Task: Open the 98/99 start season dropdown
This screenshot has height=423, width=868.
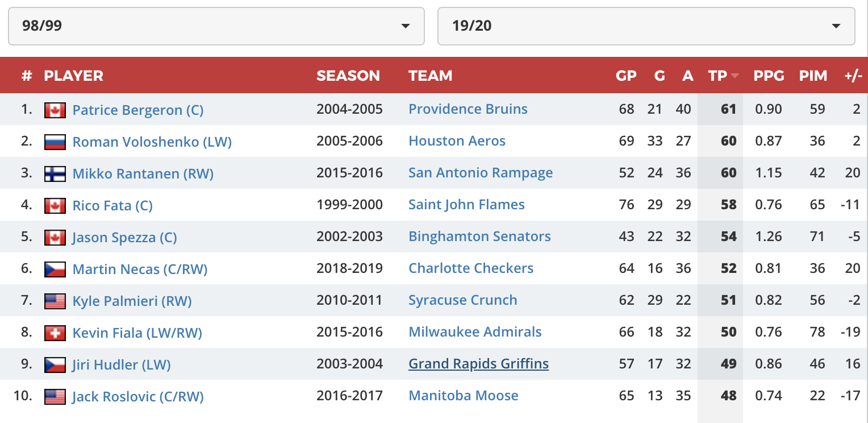Action: (x=216, y=26)
